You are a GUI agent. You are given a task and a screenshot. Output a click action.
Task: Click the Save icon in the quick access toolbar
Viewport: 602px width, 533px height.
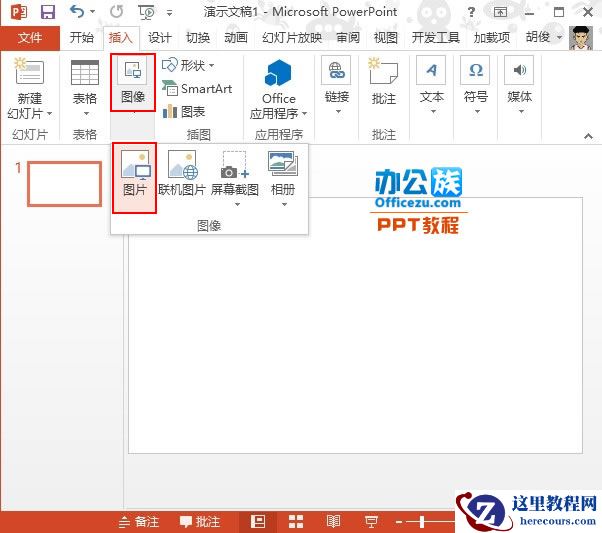48,12
